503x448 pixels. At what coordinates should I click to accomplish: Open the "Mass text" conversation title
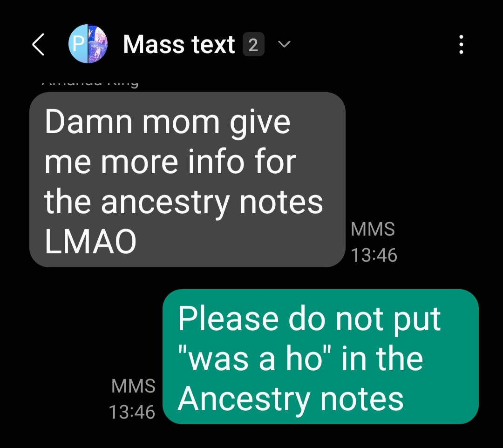[179, 44]
